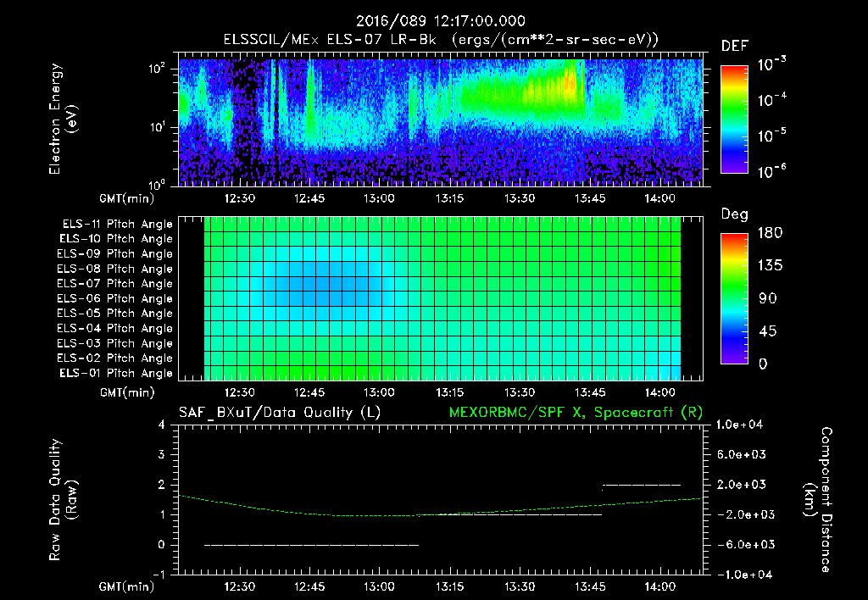The image size is (868, 600).
Task: Click the 1.0e+04 right axis value
Action: pyautogui.click(x=739, y=425)
